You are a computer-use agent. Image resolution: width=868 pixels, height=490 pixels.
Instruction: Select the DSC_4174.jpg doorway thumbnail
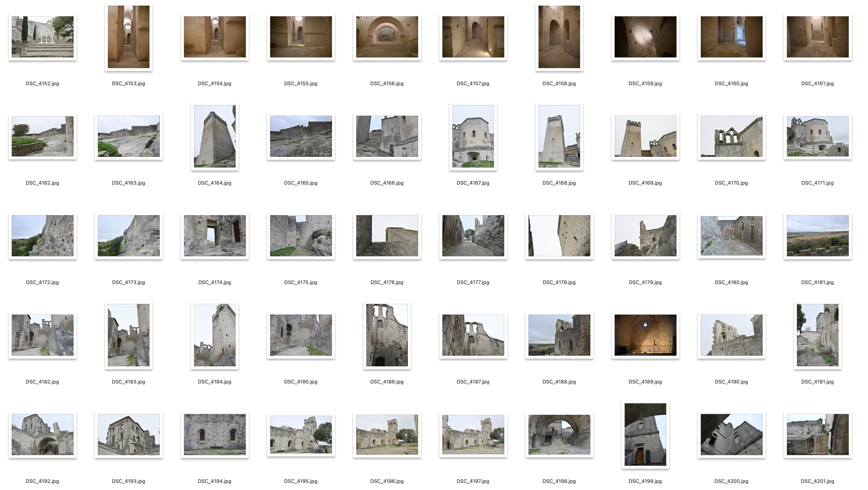[215, 236]
